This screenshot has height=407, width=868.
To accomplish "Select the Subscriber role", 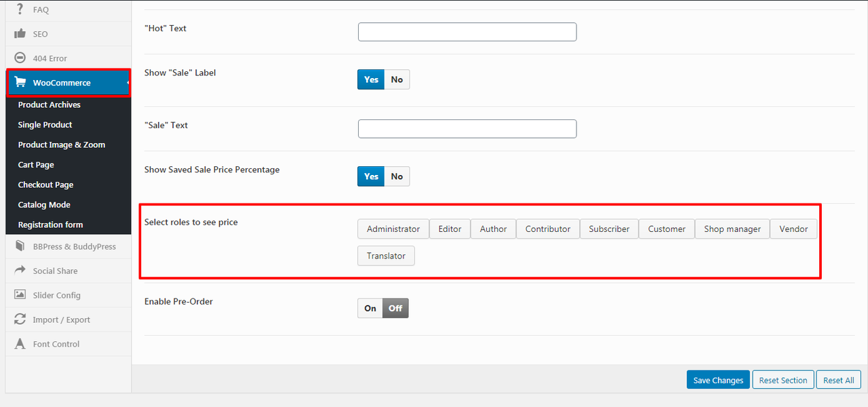I will coord(609,229).
